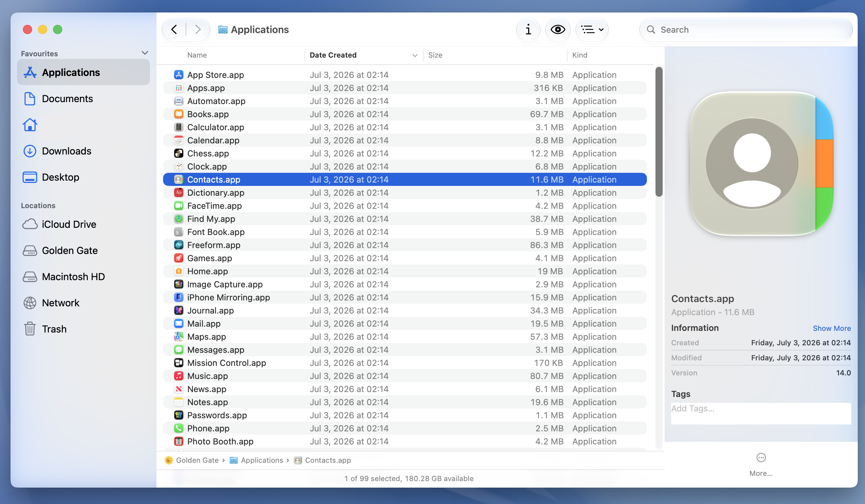Click the Phone.app file name

(208, 428)
